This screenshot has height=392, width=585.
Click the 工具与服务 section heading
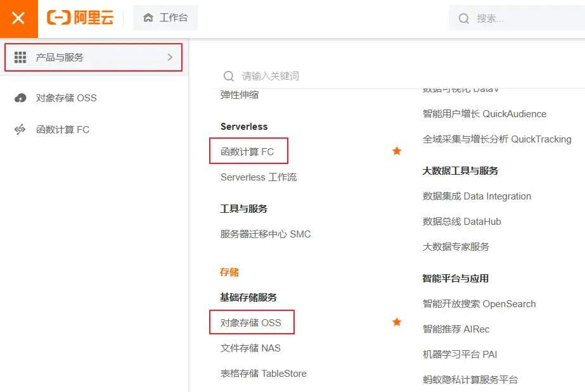[244, 209]
